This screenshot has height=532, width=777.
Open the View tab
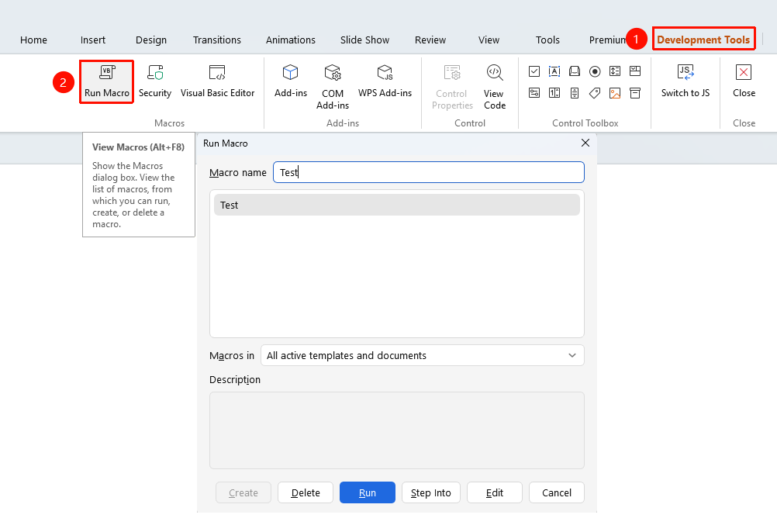pos(489,40)
